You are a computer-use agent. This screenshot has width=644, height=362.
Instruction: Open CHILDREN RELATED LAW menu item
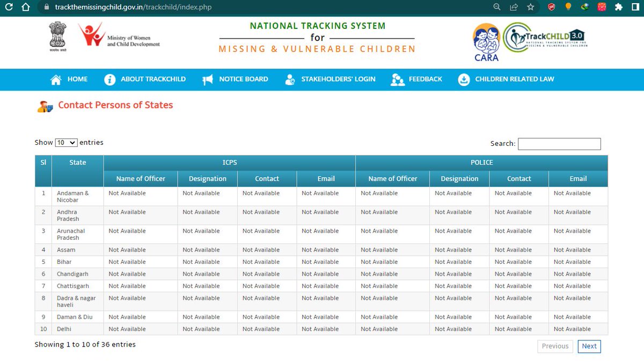click(x=515, y=79)
